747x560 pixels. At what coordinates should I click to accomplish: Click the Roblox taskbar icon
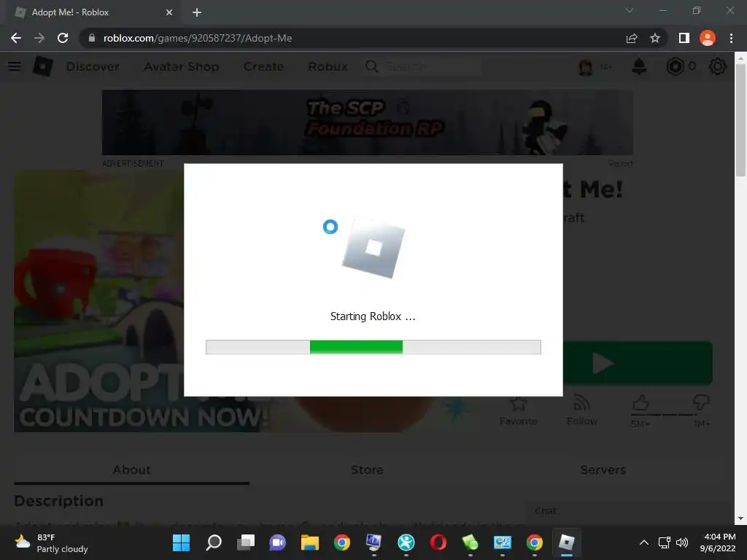tap(566, 542)
